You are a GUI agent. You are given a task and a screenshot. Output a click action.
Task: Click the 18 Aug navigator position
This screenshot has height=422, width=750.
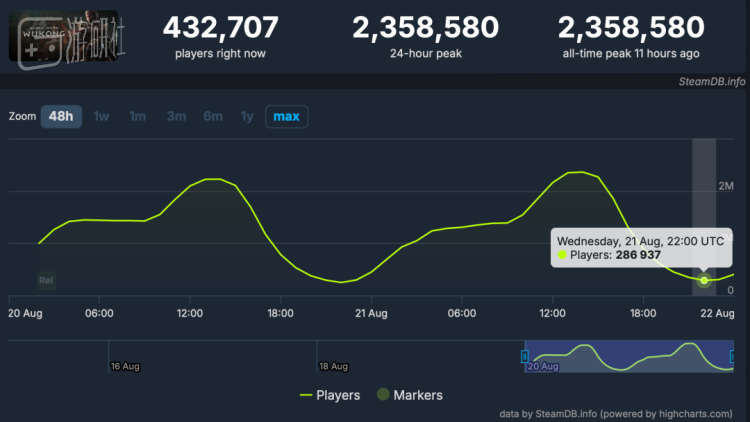[x=333, y=366]
